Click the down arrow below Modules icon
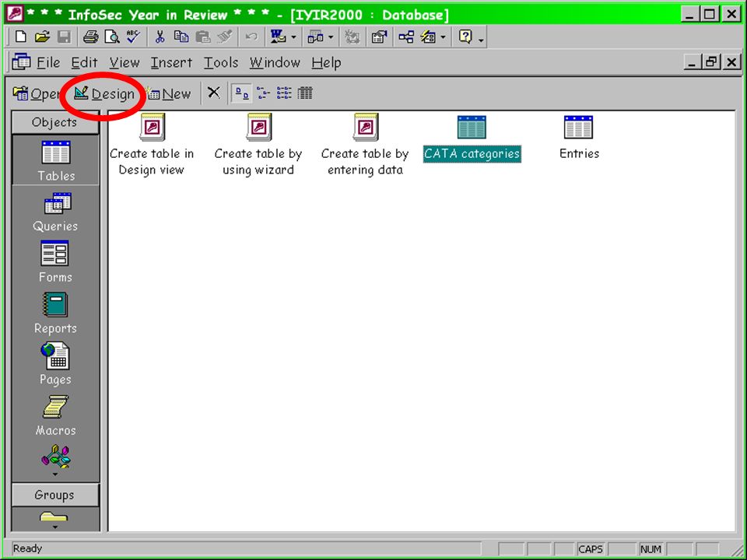Image resolution: width=747 pixels, height=560 pixels. coord(55,474)
